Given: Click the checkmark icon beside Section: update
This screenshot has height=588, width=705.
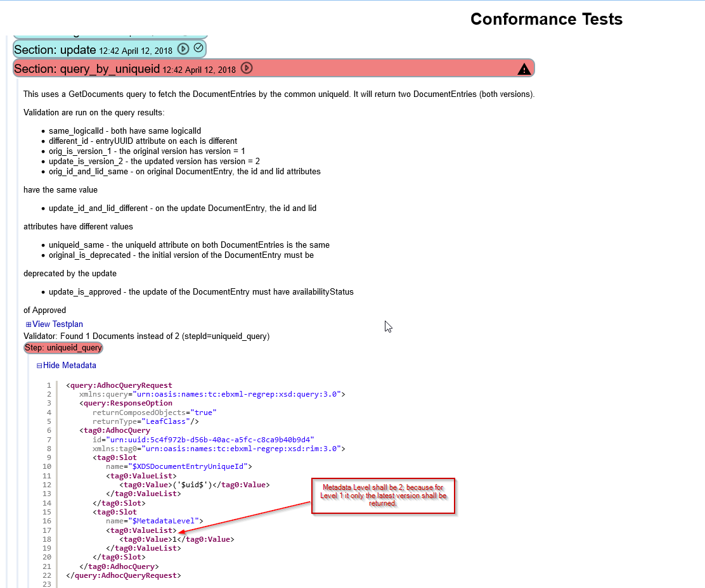Looking at the screenshot, I should coord(198,49).
